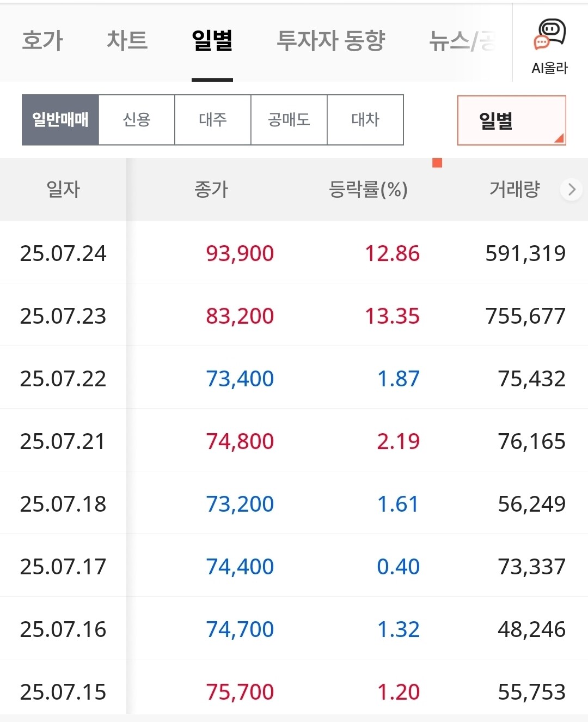Screen dimensions: 588x722
Task: Open the 투자자 동향 tab
Action: (330, 41)
